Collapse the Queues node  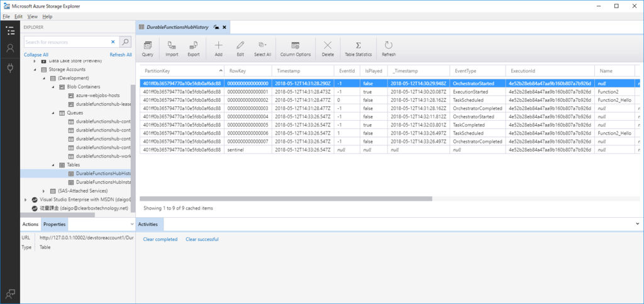coord(53,113)
